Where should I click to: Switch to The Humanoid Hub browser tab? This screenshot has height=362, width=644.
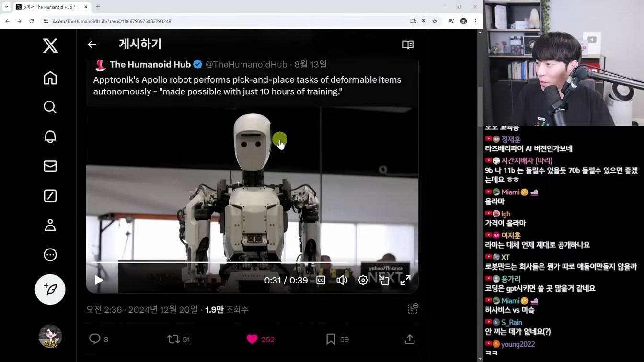tap(51, 7)
